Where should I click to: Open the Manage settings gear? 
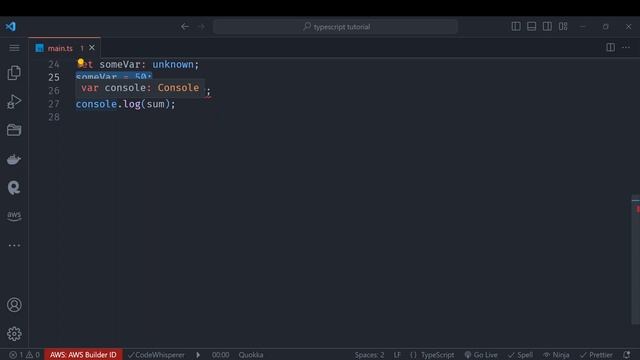pyautogui.click(x=14, y=334)
